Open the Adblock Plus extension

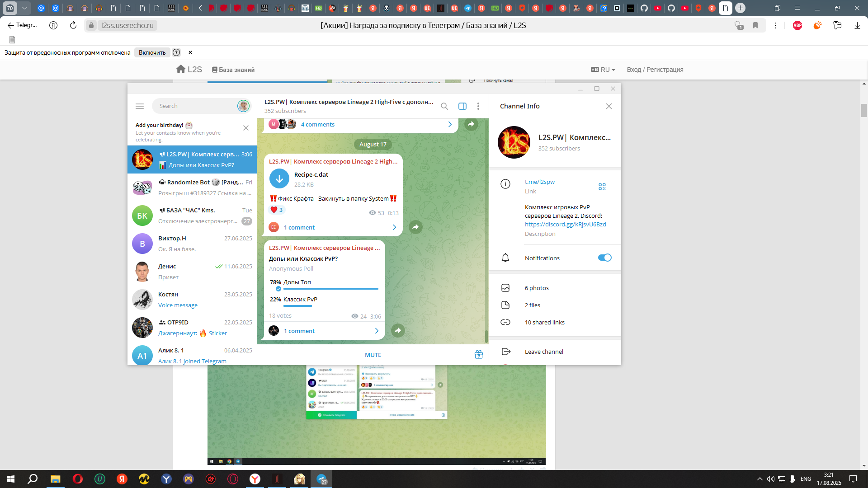pyautogui.click(x=797, y=25)
